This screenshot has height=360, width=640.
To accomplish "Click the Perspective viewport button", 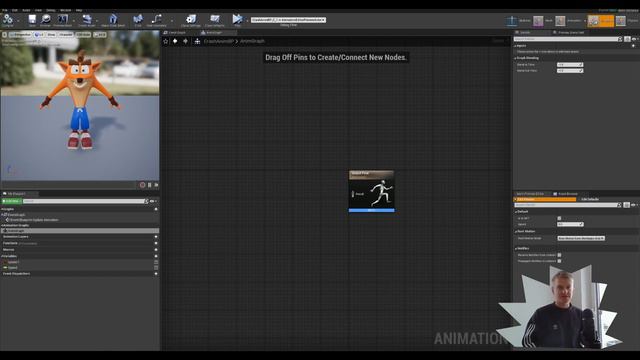I will [x=20, y=35].
